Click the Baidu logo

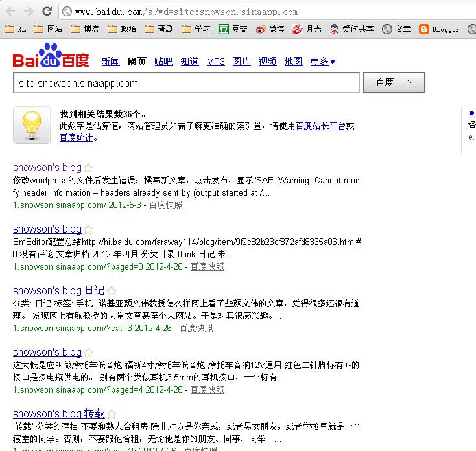51,55
